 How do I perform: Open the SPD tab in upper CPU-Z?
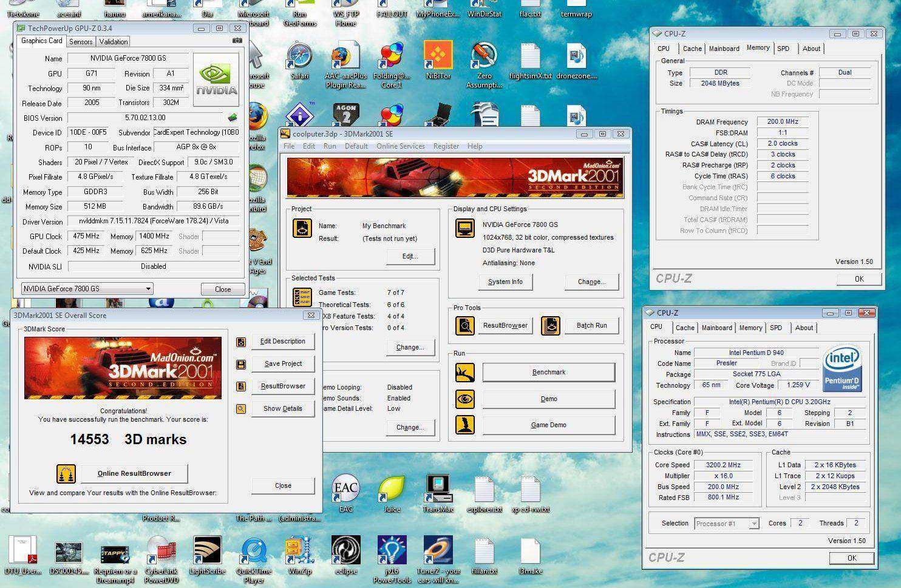point(783,49)
